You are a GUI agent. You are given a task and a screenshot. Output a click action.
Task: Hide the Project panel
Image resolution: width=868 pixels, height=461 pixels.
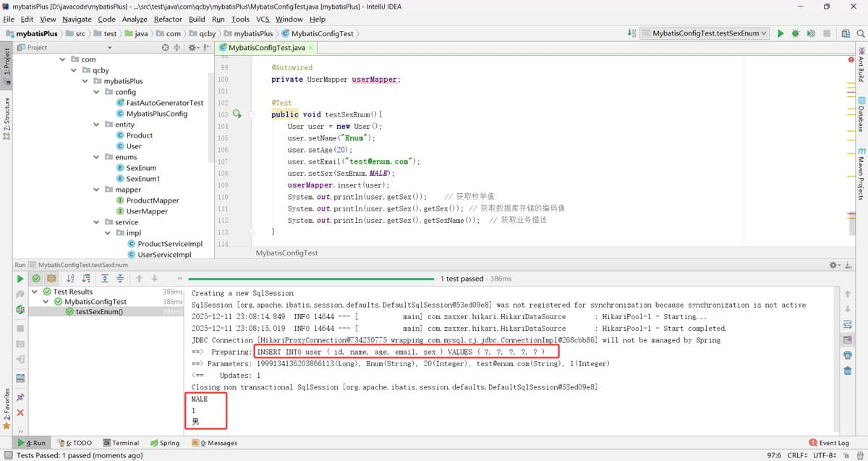point(207,48)
